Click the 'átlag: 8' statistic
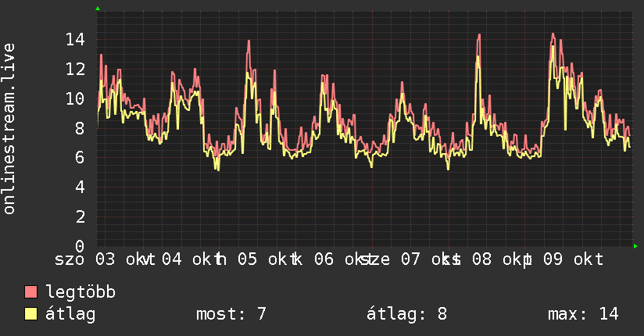The width and height of the screenshot is (644, 336). pyautogui.click(x=406, y=314)
